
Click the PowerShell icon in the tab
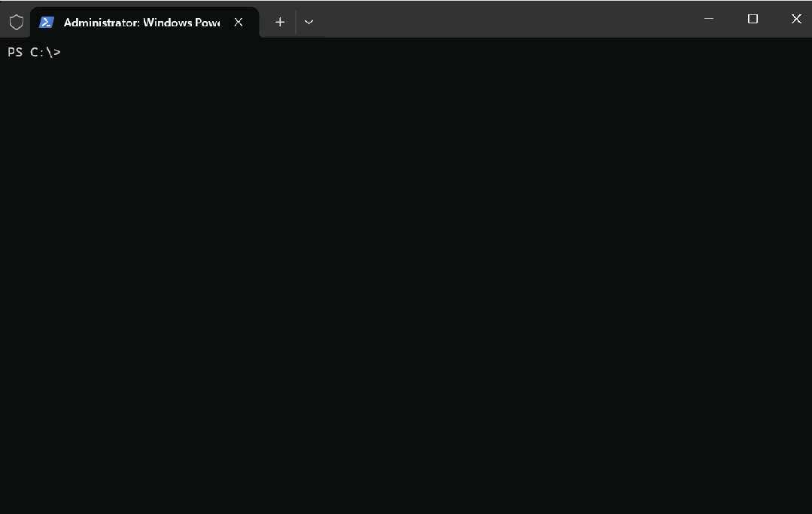point(47,23)
